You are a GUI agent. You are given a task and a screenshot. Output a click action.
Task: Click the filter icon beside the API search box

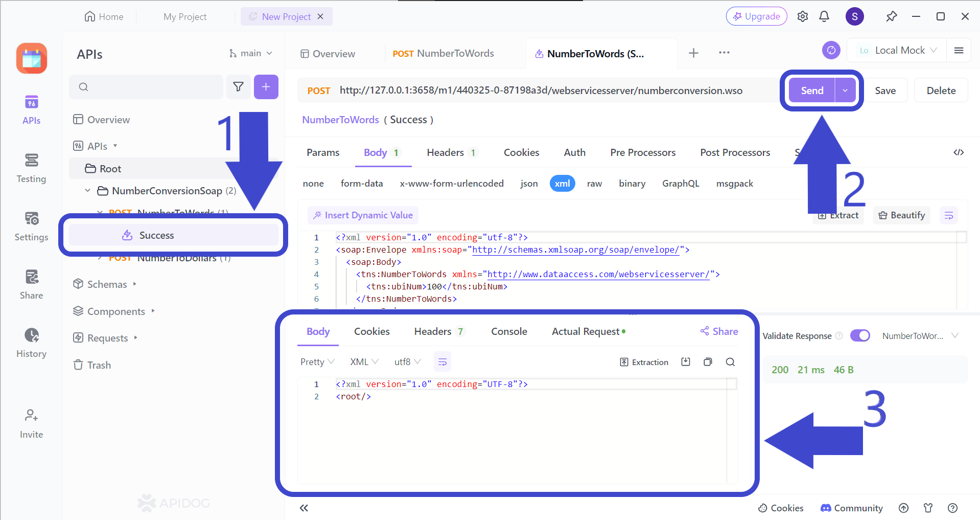[238, 87]
